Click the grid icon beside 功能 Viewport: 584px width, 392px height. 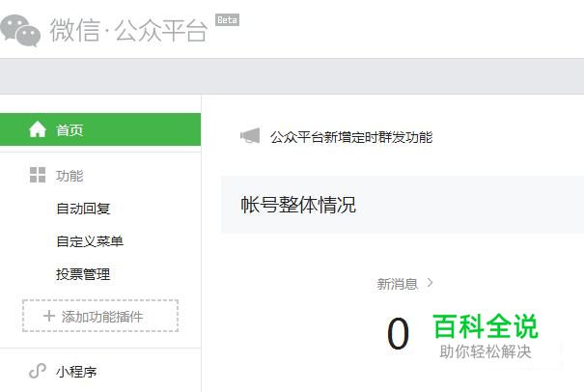pyautogui.click(x=38, y=175)
